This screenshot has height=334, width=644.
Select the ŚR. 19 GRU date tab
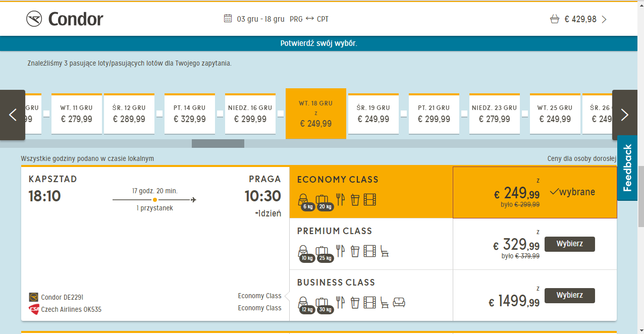[373, 114]
